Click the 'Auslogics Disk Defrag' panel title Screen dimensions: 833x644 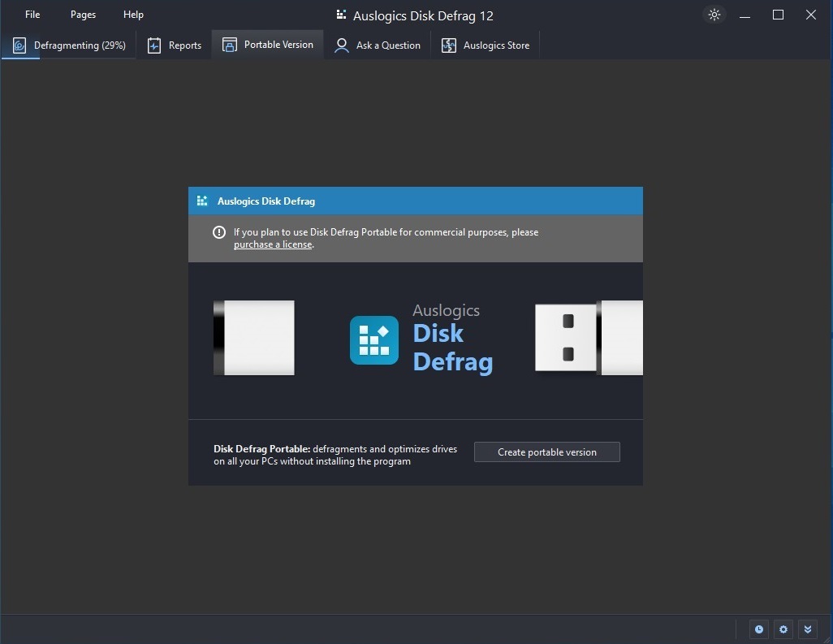click(266, 201)
